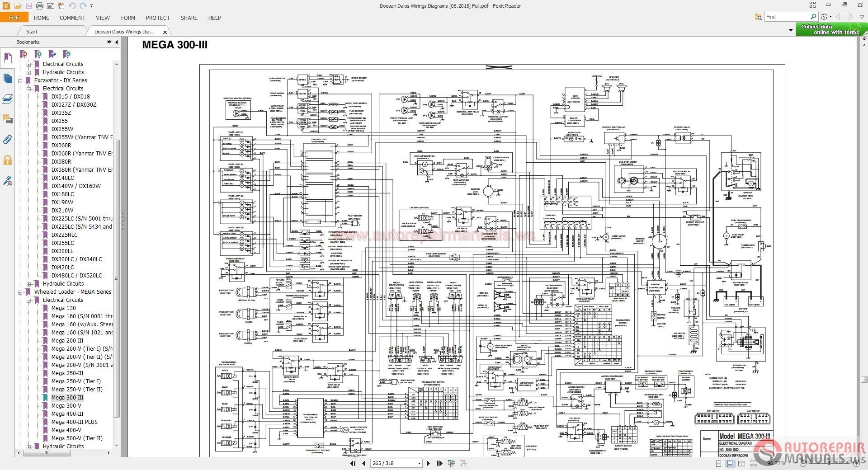
Task: Collapse the Excavator - DX Series bookmark
Action: coord(20,80)
